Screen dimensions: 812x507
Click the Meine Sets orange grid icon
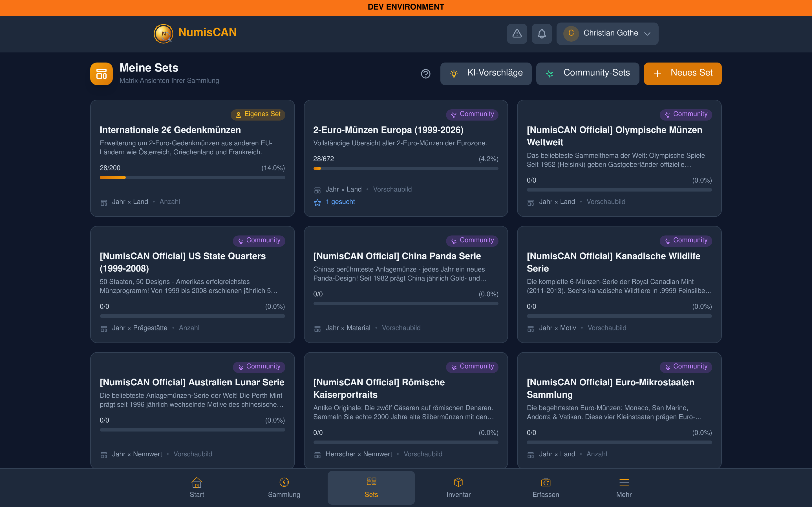(101, 74)
